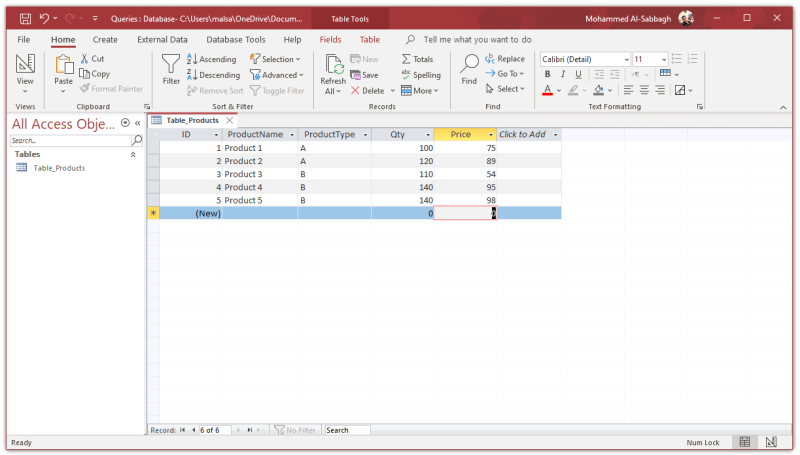
Task: Sort records Ascending
Action: coord(212,59)
